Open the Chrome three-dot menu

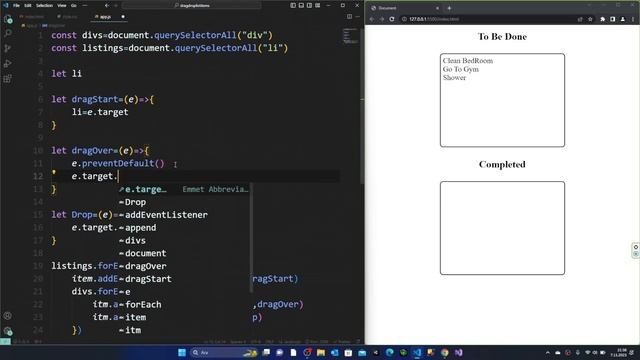[x=633, y=19]
